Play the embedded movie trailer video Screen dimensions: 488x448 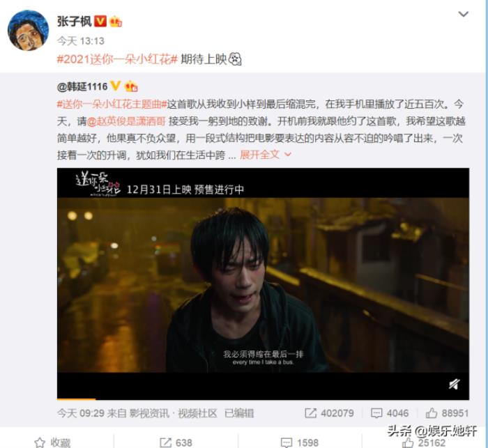click(x=263, y=284)
